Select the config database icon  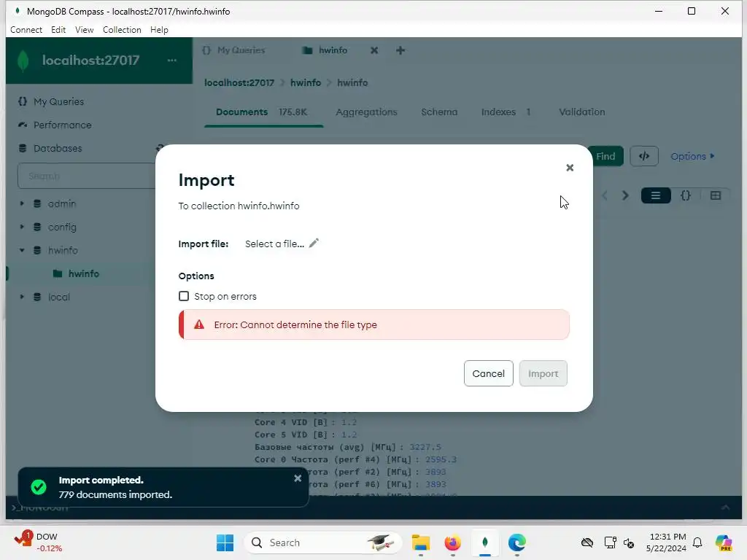click(37, 227)
